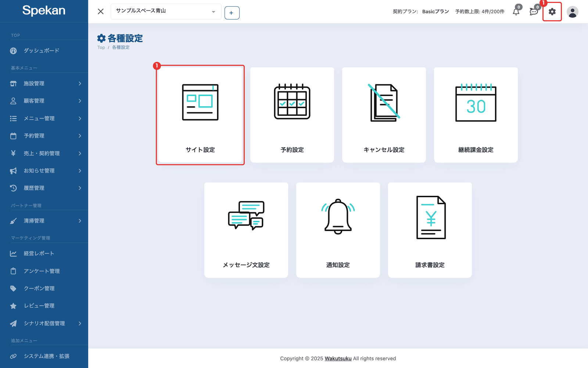The width and height of the screenshot is (588, 368).
Task: Click the 履歴管理 history icon
Action: click(13, 188)
